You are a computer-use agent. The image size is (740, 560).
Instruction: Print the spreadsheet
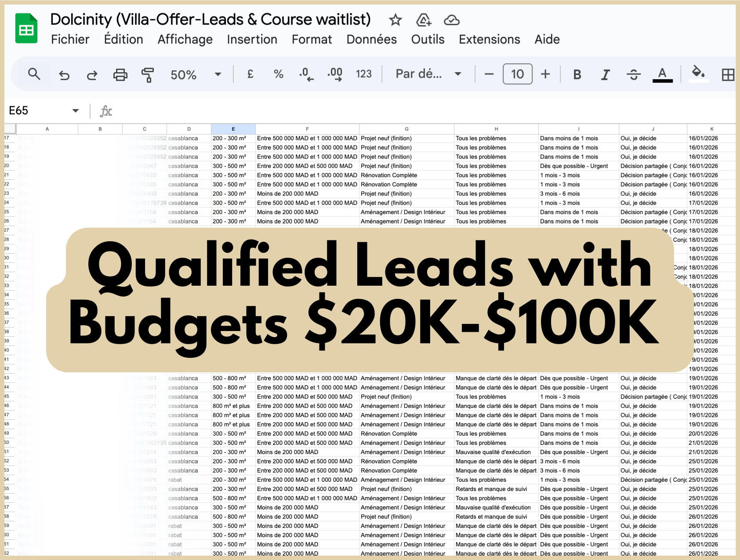click(x=120, y=75)
